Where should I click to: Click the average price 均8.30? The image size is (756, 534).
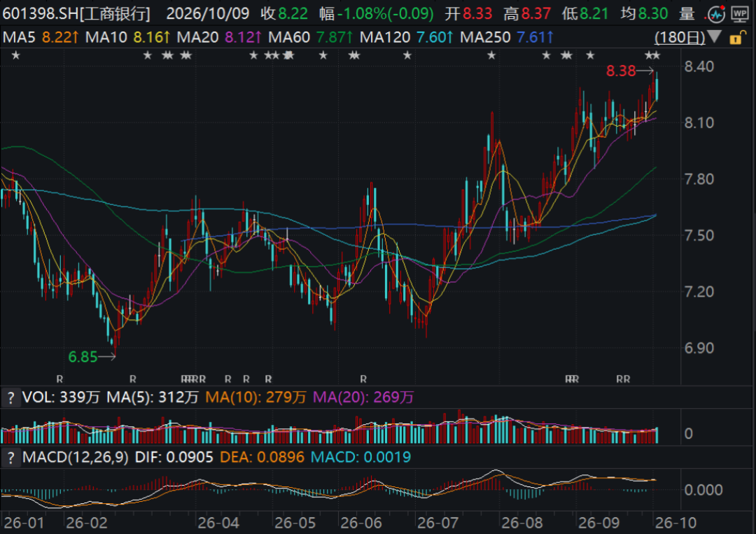(x=644, y=13)
